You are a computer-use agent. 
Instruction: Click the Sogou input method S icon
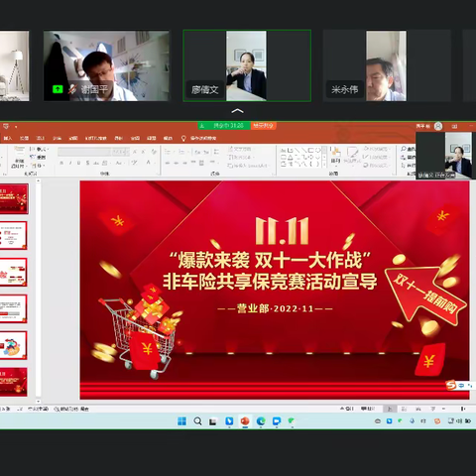coord(450,385)
